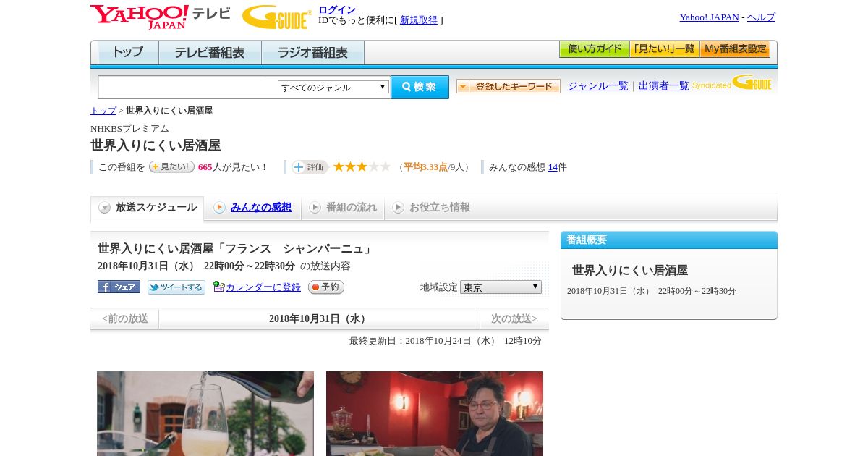
Task: Open the ジャンル一覧 link
Action: 598,85
